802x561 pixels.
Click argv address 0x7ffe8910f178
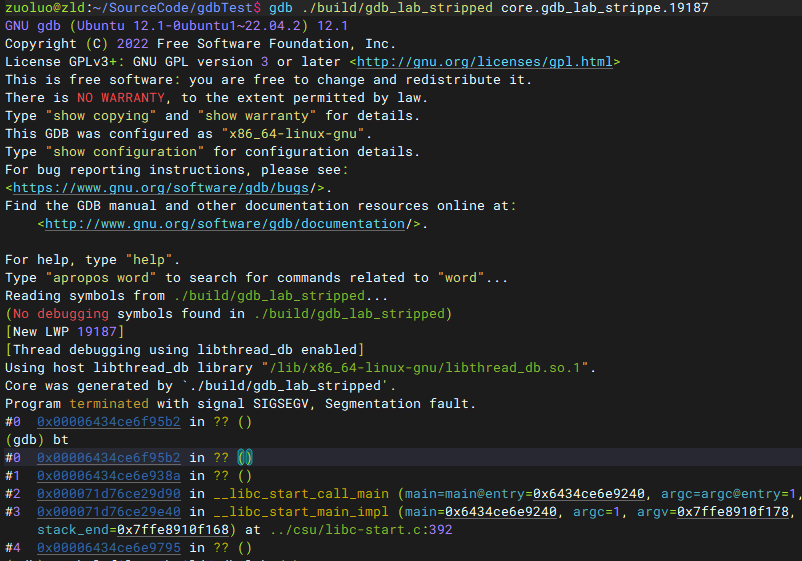click(x=733, y=511)
